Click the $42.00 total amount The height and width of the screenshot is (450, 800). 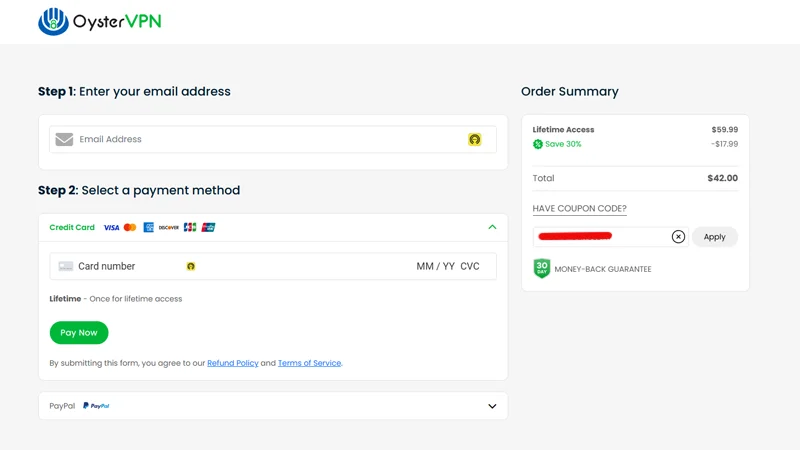click(722, 178)
